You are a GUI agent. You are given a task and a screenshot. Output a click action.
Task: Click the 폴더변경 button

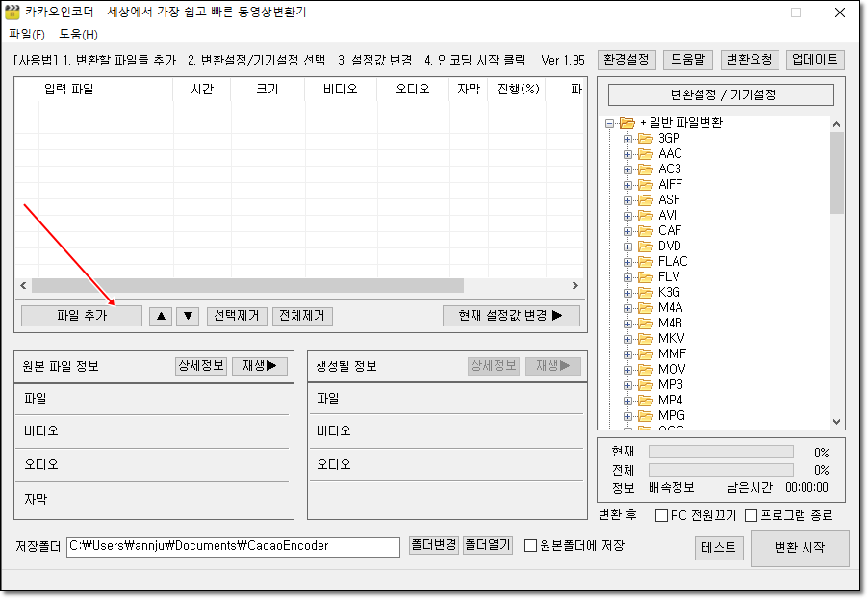pos(433,545)
